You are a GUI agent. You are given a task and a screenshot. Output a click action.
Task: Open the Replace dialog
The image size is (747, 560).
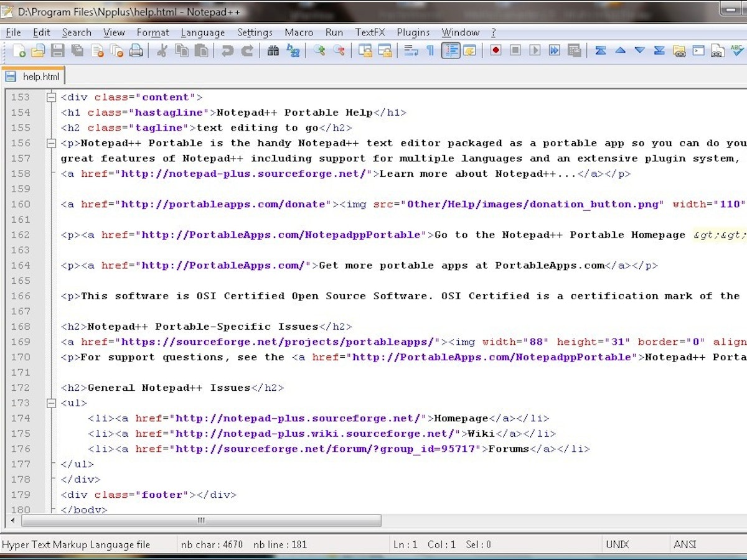click(293, 51)
